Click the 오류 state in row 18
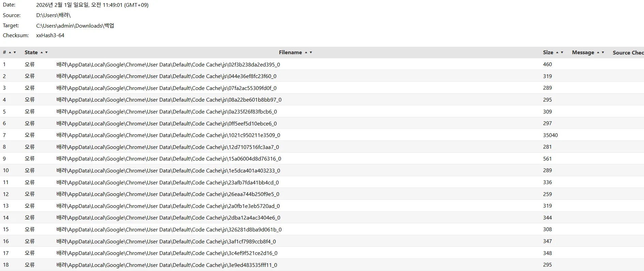Viewport: 644px width, 271px height. point(30,265)
